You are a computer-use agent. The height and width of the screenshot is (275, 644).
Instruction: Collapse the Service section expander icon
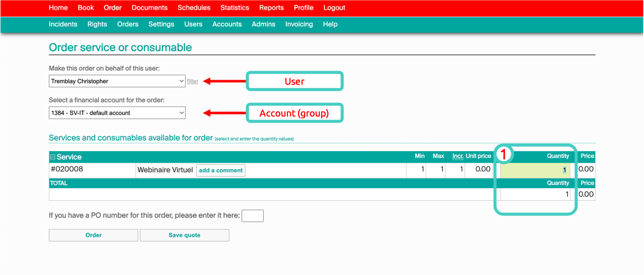(52, 157)
